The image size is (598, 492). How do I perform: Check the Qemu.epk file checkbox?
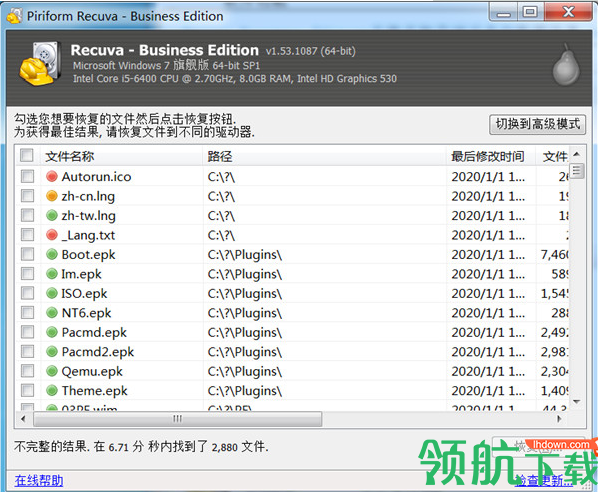(27, 371)
